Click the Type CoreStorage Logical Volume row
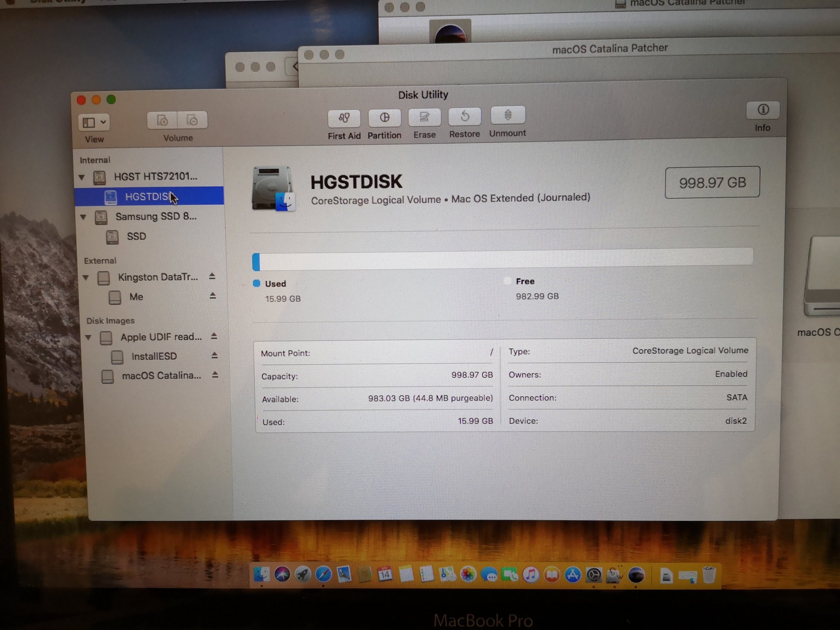 (628, 351)
